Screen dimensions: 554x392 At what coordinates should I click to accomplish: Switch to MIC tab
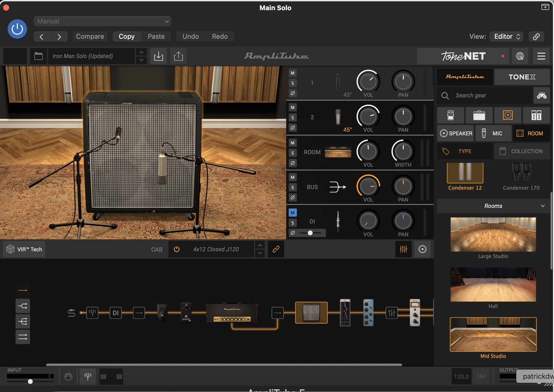(493, 133)
